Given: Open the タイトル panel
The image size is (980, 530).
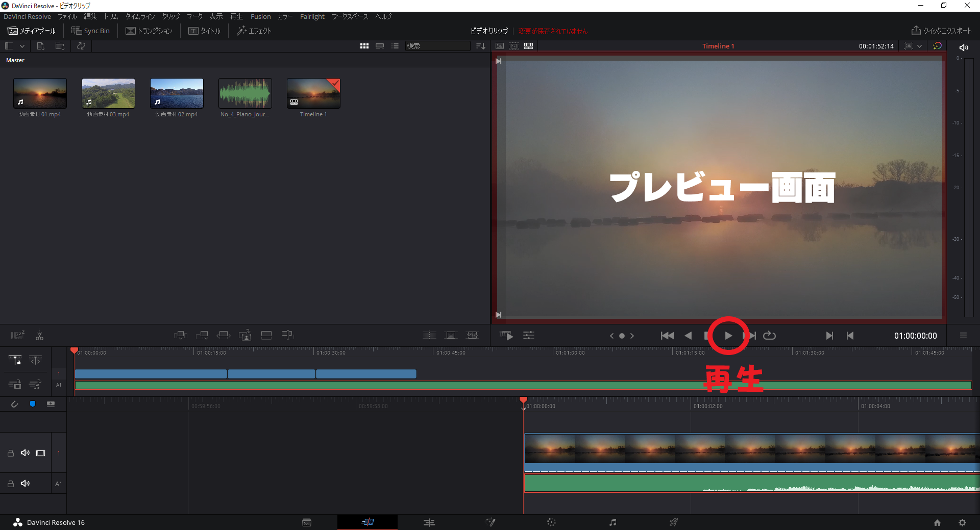Looking at the screenshot, I should [x=205, y=31].
